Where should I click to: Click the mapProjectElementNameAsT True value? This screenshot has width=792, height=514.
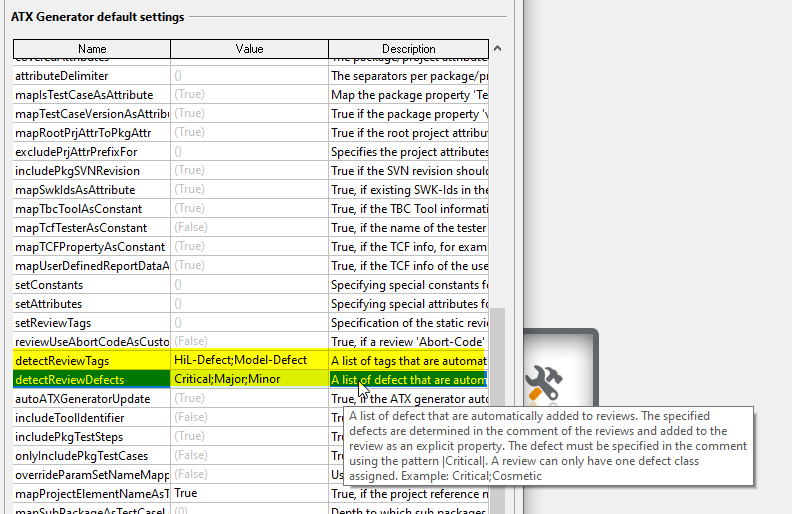tap(185, 494)
